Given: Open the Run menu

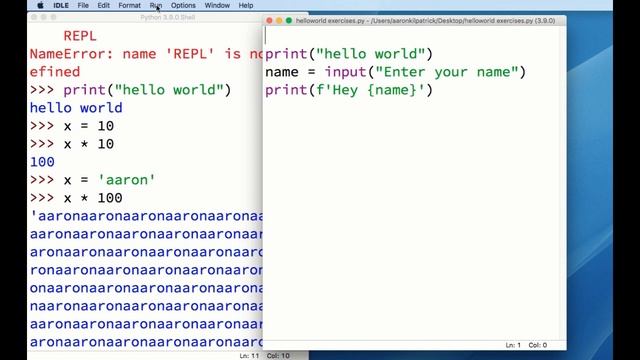Looking at the screenshot, I should tap(156, 5).
